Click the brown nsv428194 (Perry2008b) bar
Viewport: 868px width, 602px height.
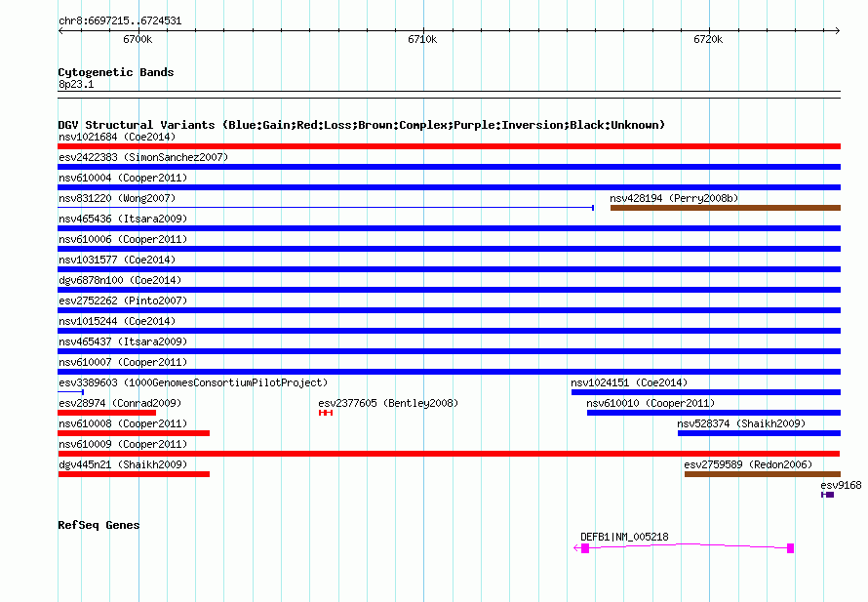click(726, 208)
